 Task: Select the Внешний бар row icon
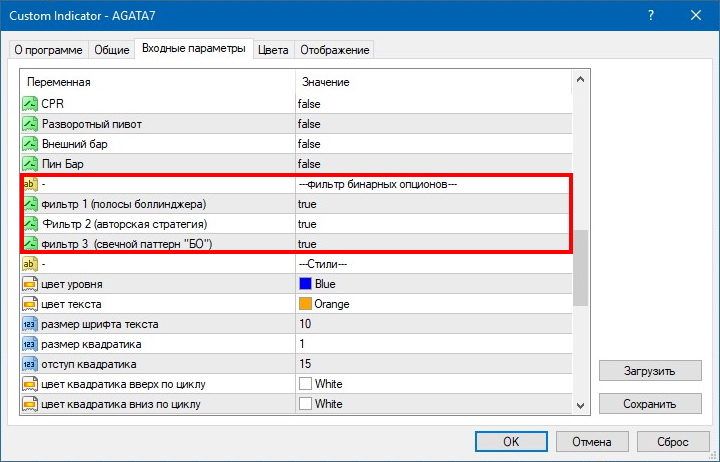point(29,144)
